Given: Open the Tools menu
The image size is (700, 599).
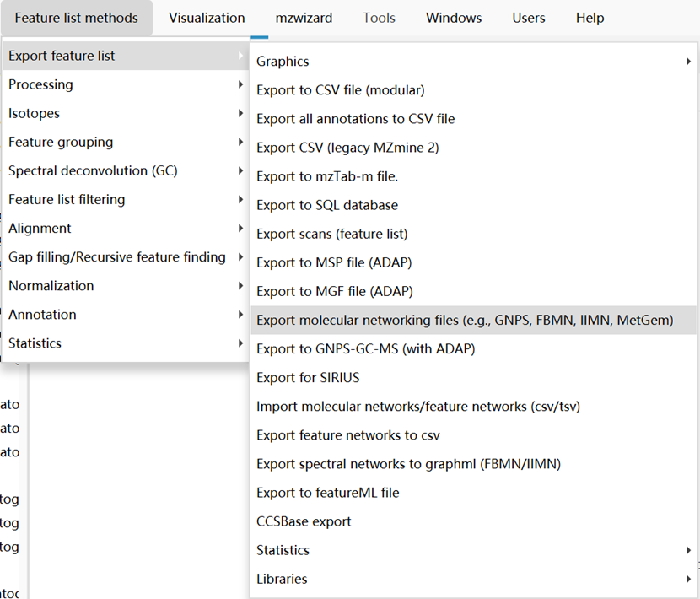Looking at the screenshot, I should (379, 18).
